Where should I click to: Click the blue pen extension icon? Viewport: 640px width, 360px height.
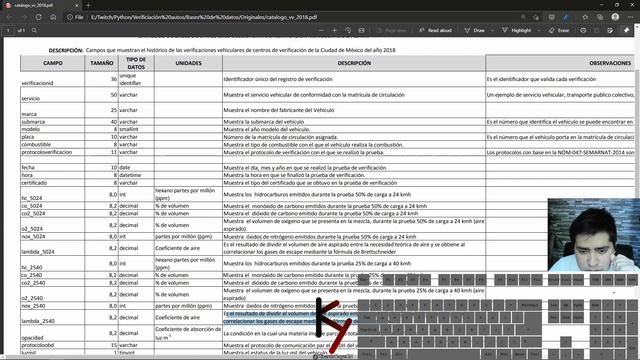point(566,17)
